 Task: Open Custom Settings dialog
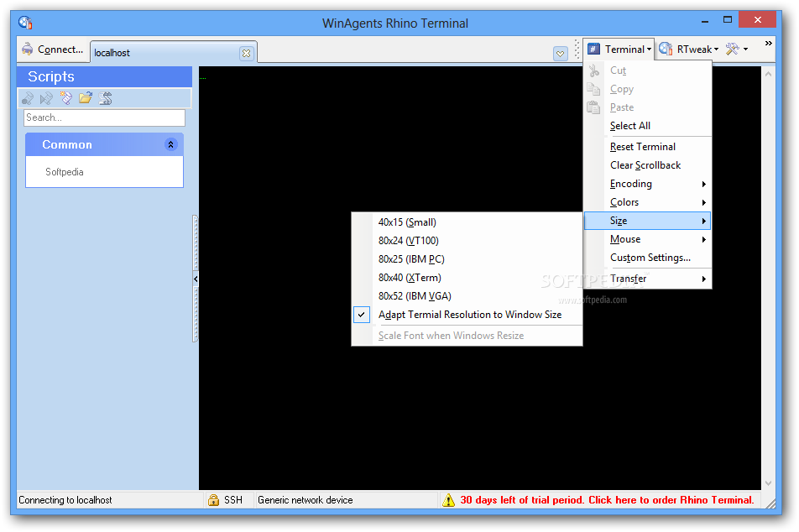click(x=647, y=258)
